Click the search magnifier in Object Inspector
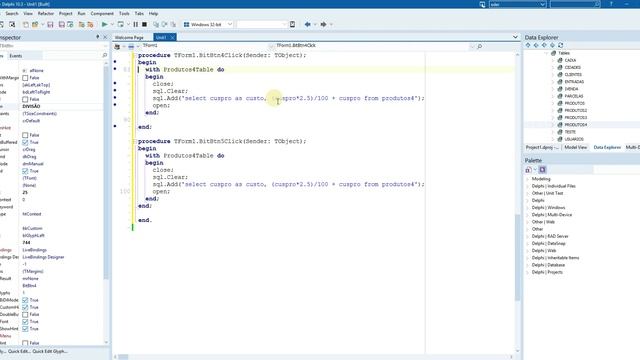This screenshot has width=640, height=360. (x=104, y=56)
